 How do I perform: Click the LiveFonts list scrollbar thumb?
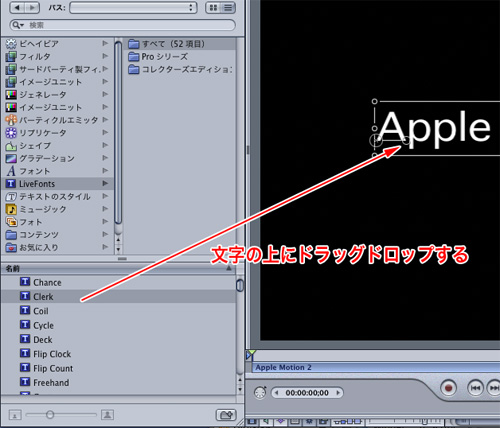240,286
